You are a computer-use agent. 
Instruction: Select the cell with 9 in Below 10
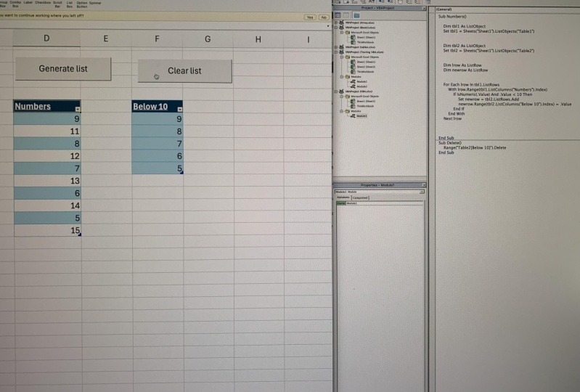(158, 119)
